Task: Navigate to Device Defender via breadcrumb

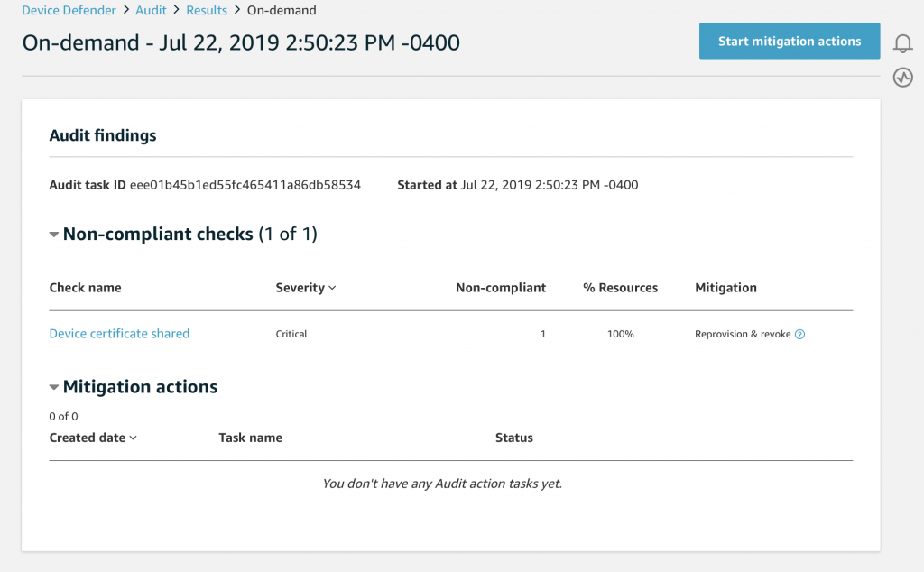Action: [x=69, y=10]
